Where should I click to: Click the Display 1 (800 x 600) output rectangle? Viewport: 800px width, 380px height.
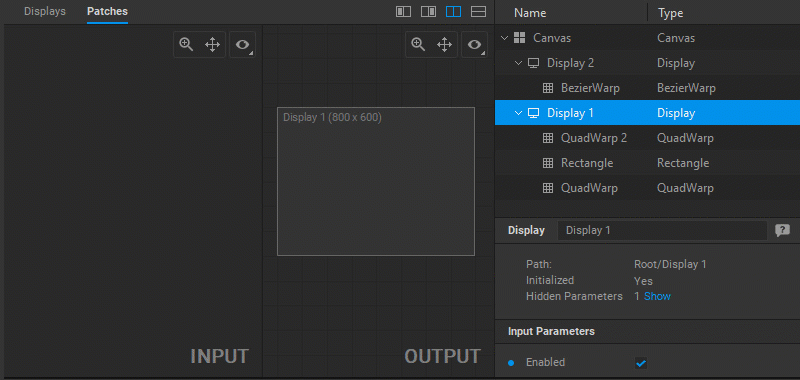376,181
